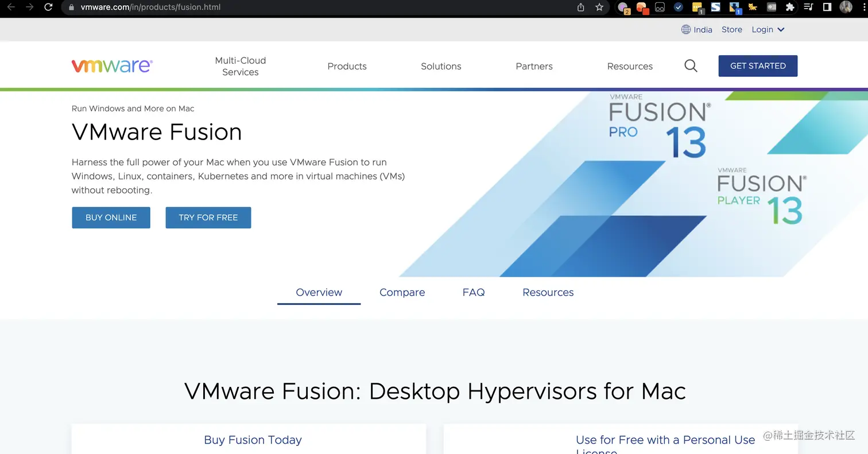Screen dimensions: 868x454
Task: Go back with the browser back arrow
Action: coord(11,7)
